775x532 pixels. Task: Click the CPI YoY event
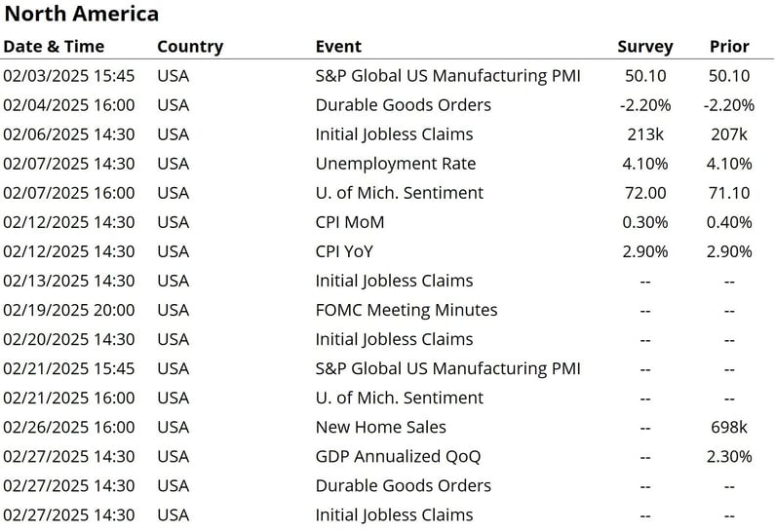344,251
